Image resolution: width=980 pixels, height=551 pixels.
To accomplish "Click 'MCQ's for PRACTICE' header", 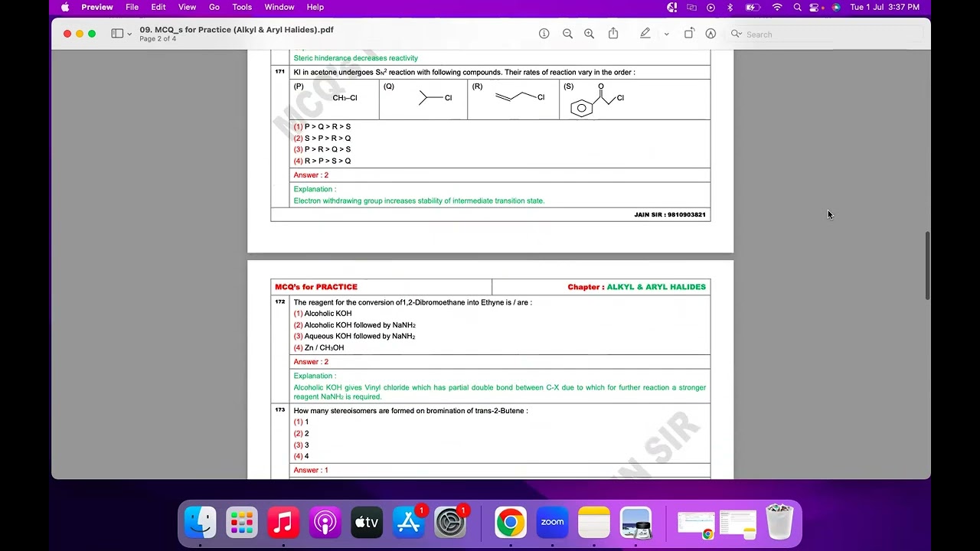I will (316, 286).
